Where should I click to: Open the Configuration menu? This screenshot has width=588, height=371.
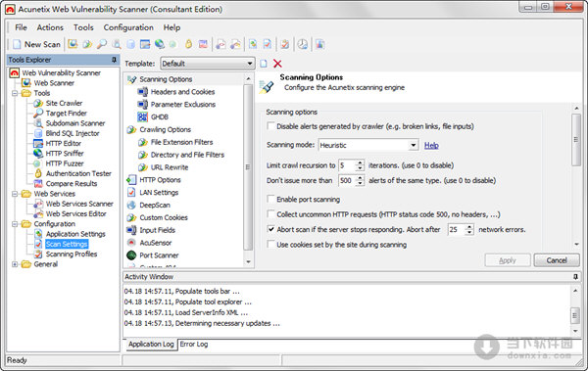coord(128,27)
